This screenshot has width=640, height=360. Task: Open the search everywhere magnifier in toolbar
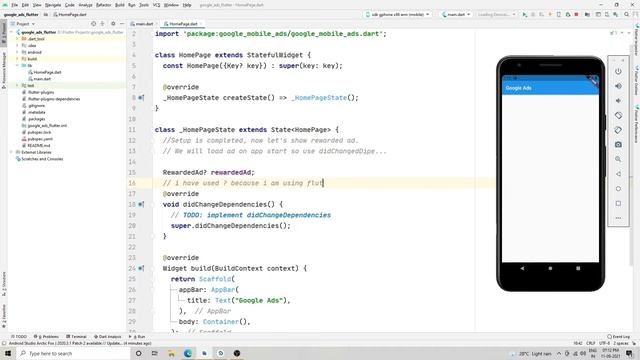click(x=627, y=15)
